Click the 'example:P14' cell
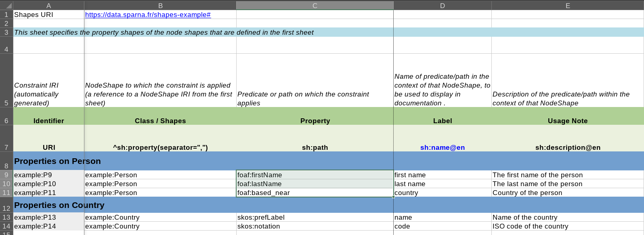This screenshot has height=235, width=644. [x=48, y=226]
